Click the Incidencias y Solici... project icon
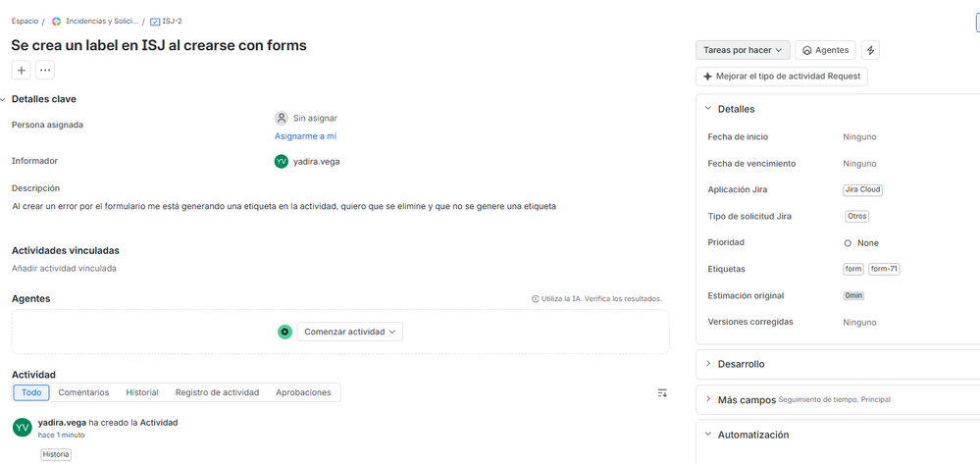Image resolution: width=980 pixels, height=463 pixels. click(57, 22)
